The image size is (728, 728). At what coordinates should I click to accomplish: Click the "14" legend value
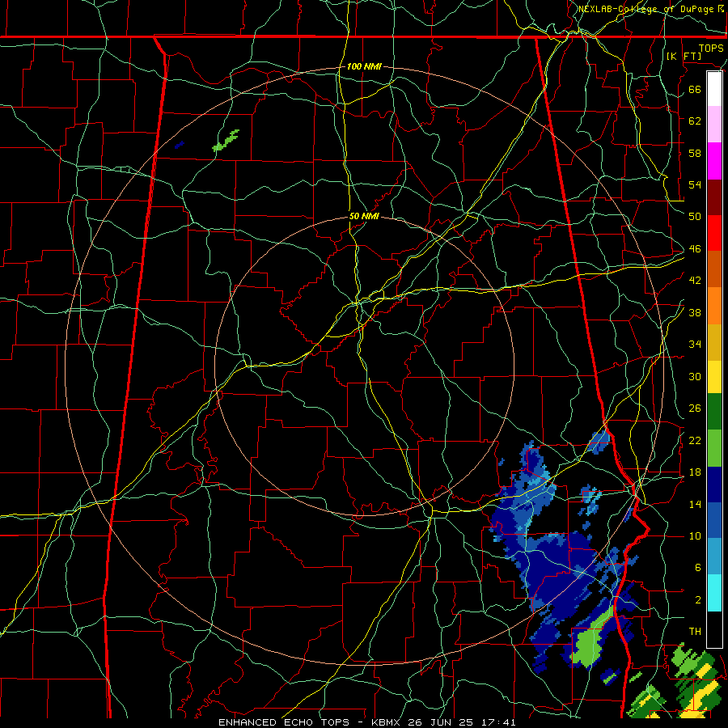(x=695, y=504)
